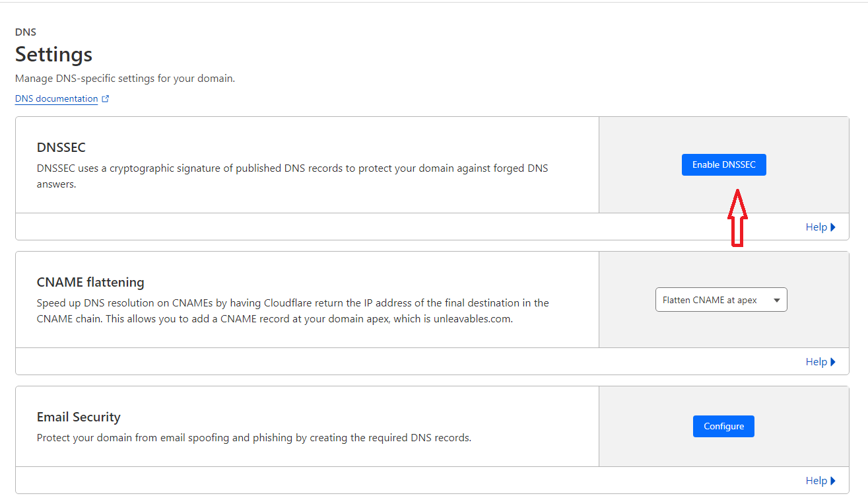868x500 pixels.
Task: Click the caret icon on the CNAME flattening selector
Action: [x=776, y=299]
